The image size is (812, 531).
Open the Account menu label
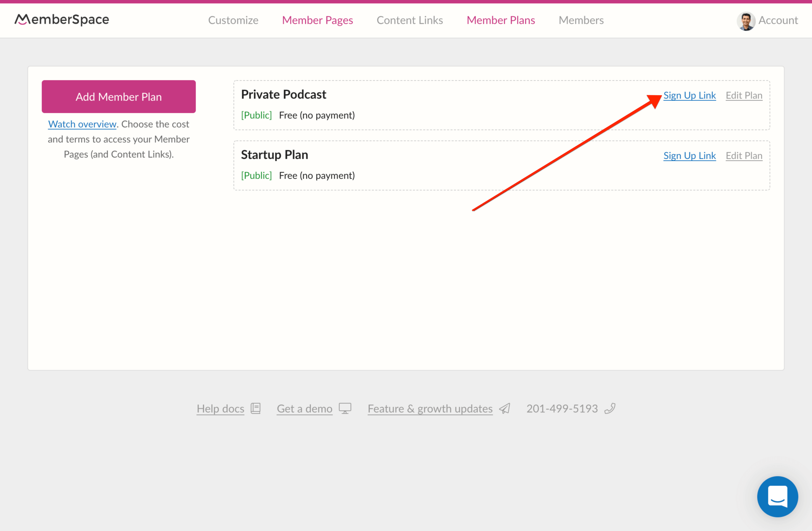tap(778, 20)
